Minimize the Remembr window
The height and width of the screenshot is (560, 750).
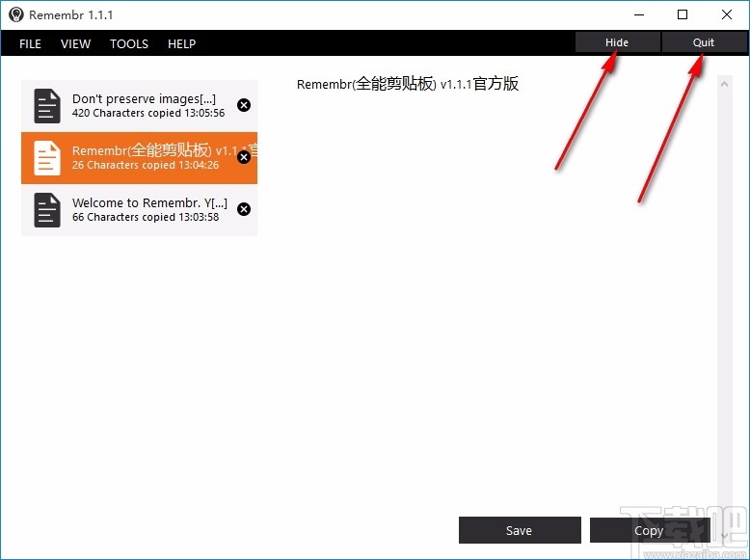click(x=639, y=14)
